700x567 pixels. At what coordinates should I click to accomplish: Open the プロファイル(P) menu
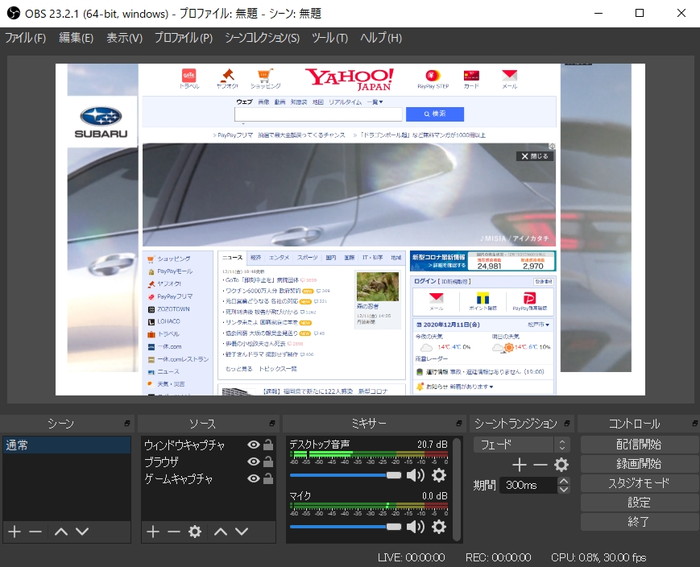183,38
